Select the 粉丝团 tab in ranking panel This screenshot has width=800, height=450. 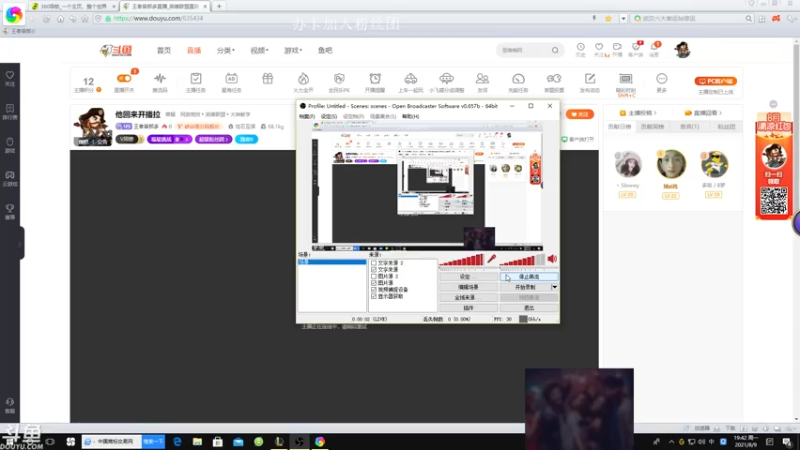click(726, 127)
